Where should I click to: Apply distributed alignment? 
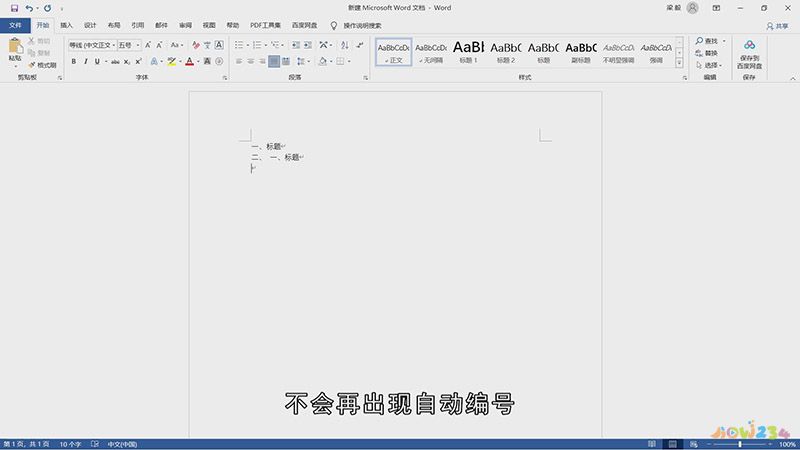pyautogui.click(x=286, y=62)
